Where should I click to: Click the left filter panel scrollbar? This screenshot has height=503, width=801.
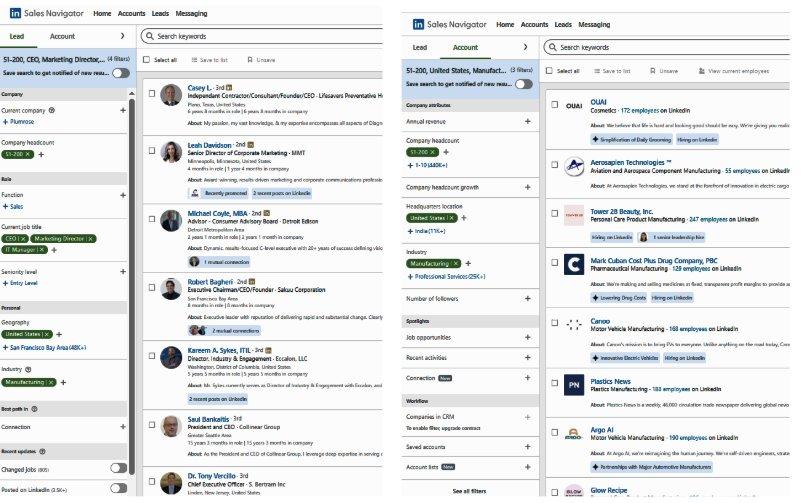tap(131, 286)
